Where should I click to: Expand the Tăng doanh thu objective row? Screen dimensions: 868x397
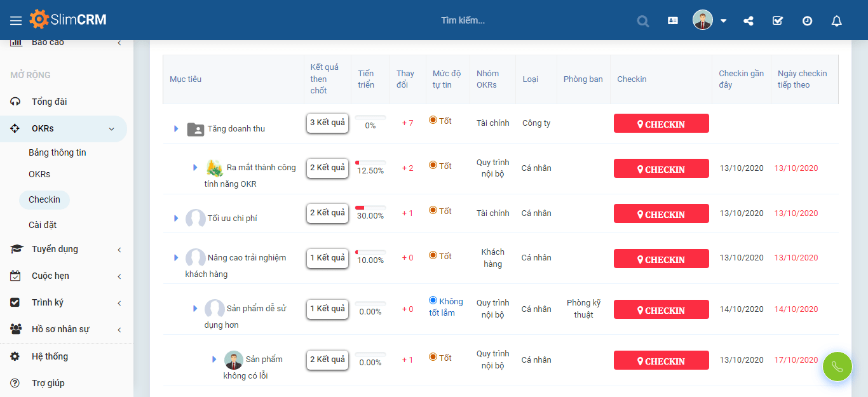click(x=176, y=128)
